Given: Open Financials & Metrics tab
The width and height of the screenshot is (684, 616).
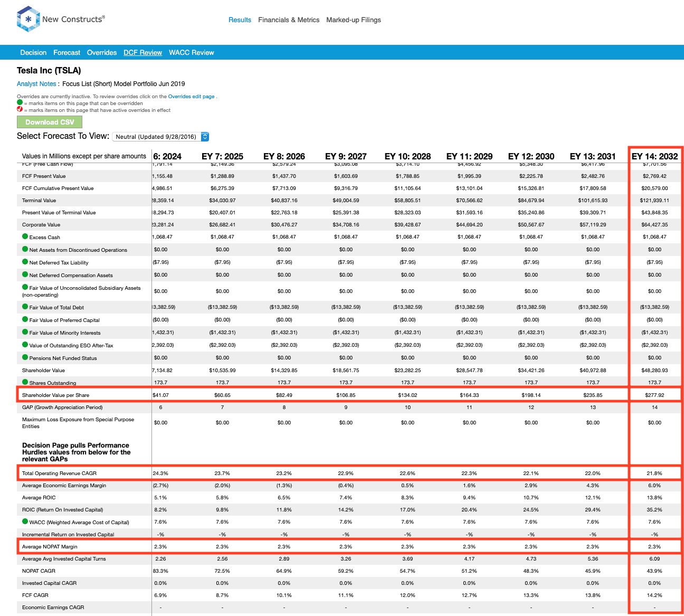Looking at the screenshot, I should tap(289, 20).
